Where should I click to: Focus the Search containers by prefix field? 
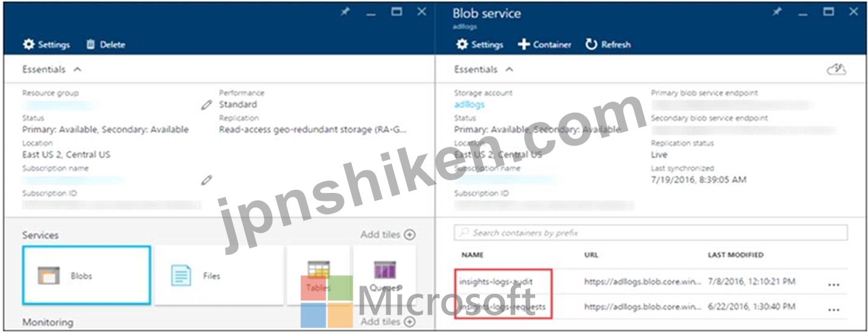pos(651,232)
